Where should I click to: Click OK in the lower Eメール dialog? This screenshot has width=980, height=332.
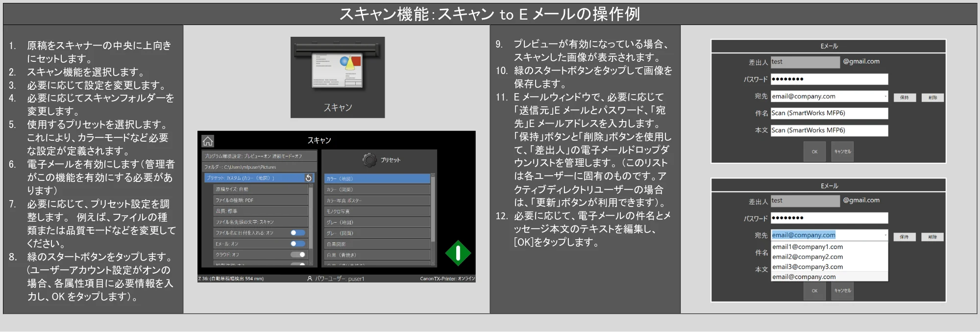coord(814,291)
